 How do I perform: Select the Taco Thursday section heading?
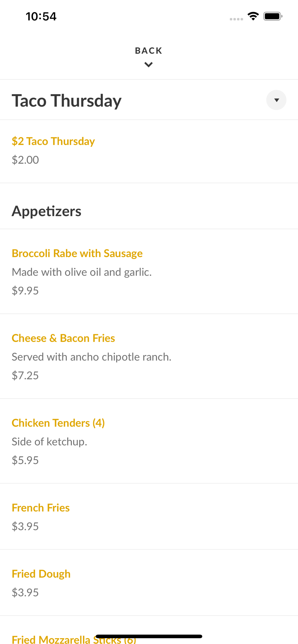click(x=67, y=100)
